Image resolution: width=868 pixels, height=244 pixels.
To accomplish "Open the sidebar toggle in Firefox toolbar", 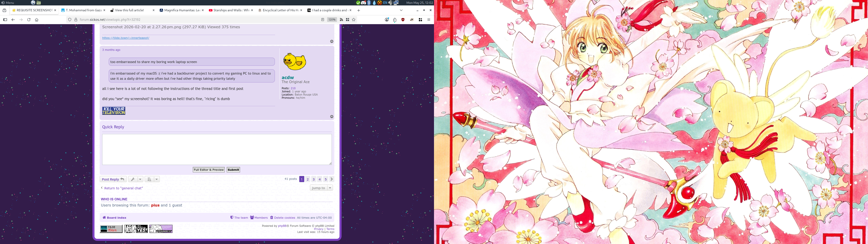I will click(x=5, y=20).
